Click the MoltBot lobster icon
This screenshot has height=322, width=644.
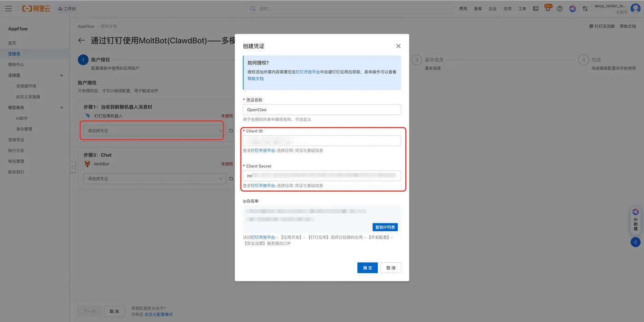tap(87, 164)
